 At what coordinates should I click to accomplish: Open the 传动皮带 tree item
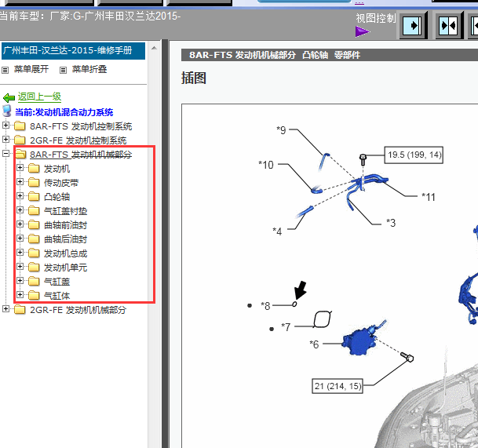point(61,183)
